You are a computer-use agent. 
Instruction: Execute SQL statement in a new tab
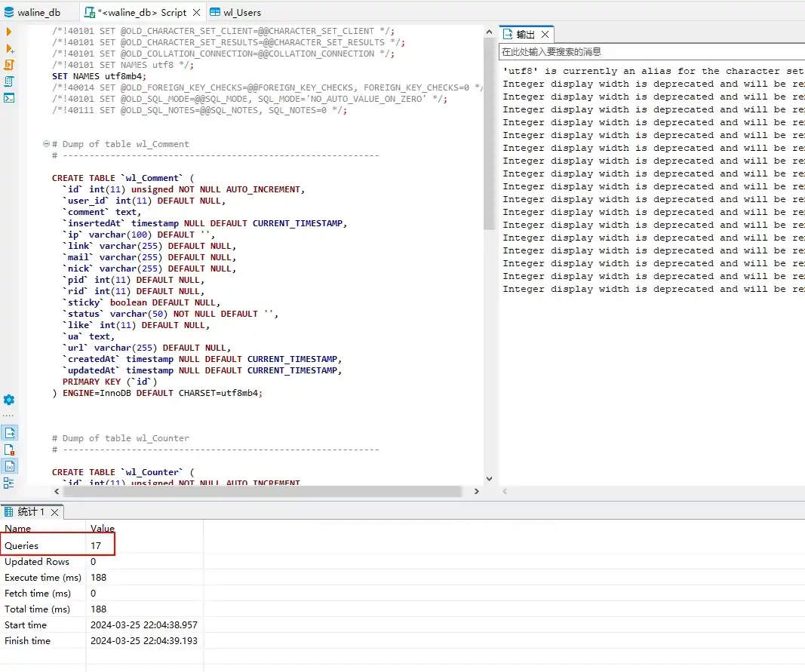pos(9,49)
